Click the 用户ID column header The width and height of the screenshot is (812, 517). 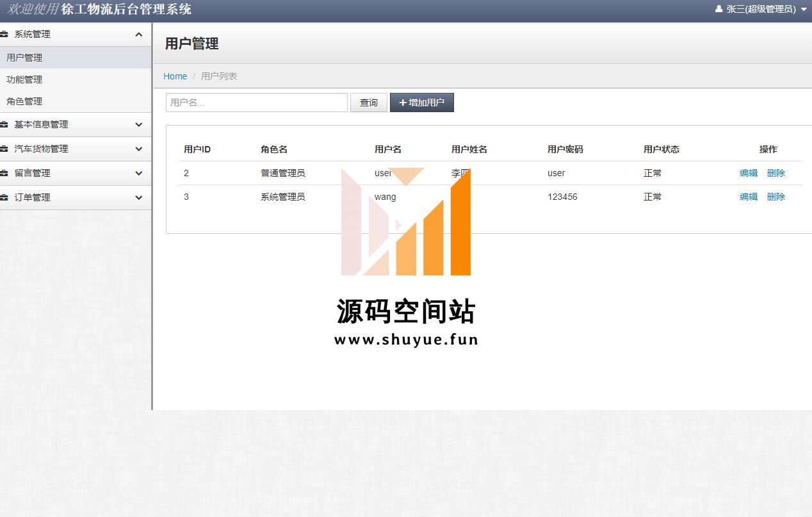coord(197,149)
